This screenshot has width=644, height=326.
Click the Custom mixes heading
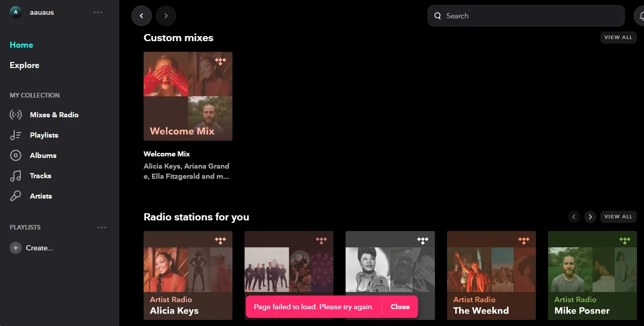[179, 38]
